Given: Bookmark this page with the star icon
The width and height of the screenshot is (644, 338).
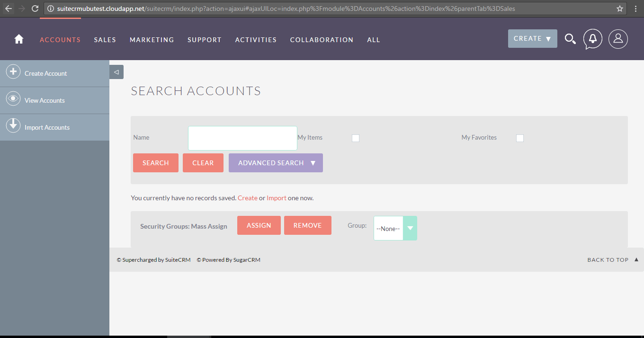Looking at the screenshot, I should click(x=620, y=9).
